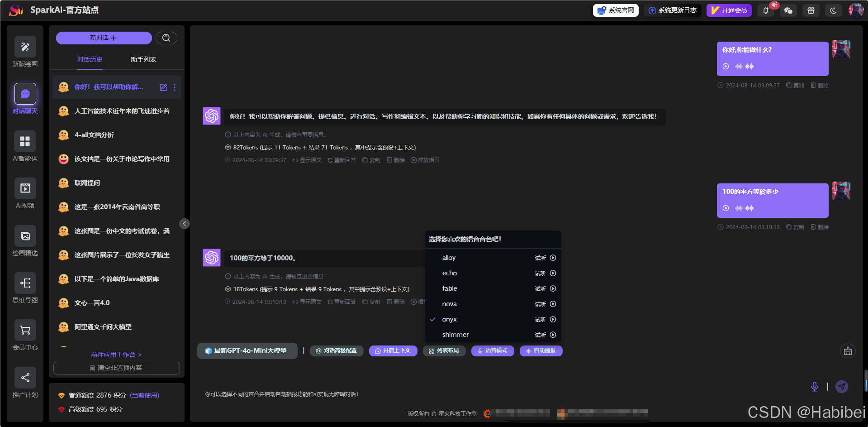Screen dimensions: 868x427
Task: Send the message with paper plane button
Action: 842,386
